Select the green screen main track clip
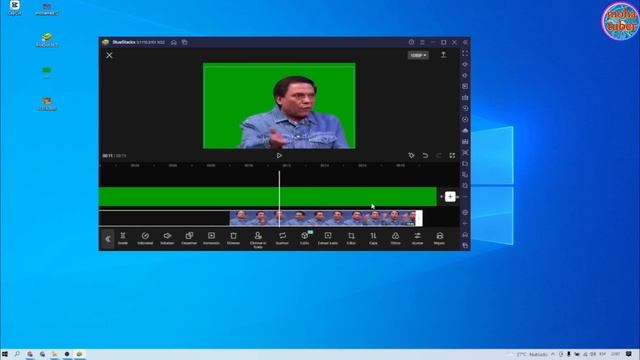This screenshot has height=360, width=640. [268, 197]
